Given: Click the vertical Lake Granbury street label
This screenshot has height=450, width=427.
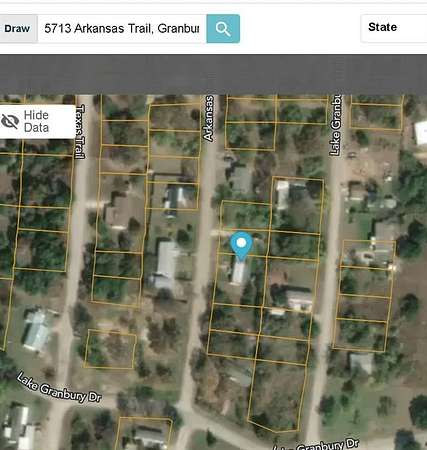Looking at the screenshot, I should click(336, 125).
